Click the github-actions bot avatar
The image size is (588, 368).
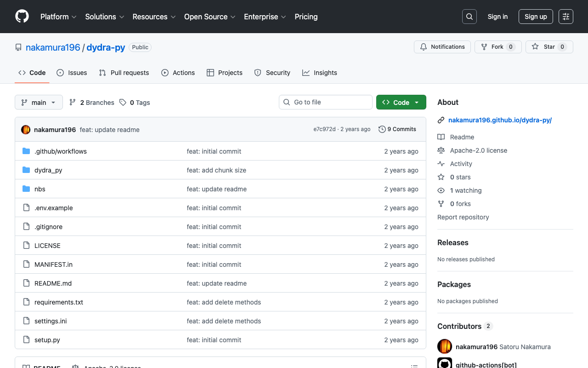coord(444,363)
